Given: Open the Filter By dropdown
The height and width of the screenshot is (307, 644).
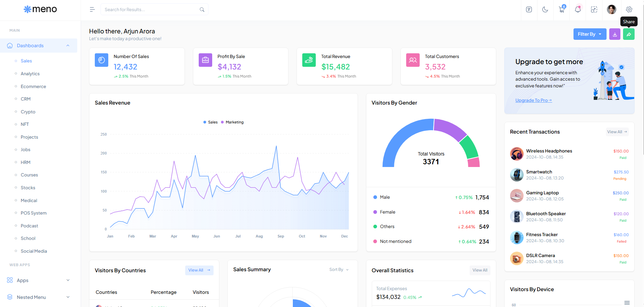Looking at the screenshot, I should 590,34.
